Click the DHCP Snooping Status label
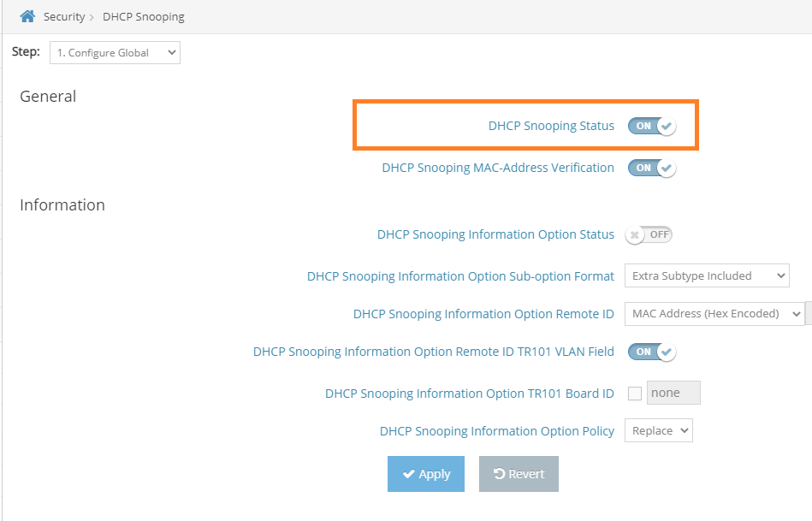Screen dimensions: 812x521 [x=551, y=126]
